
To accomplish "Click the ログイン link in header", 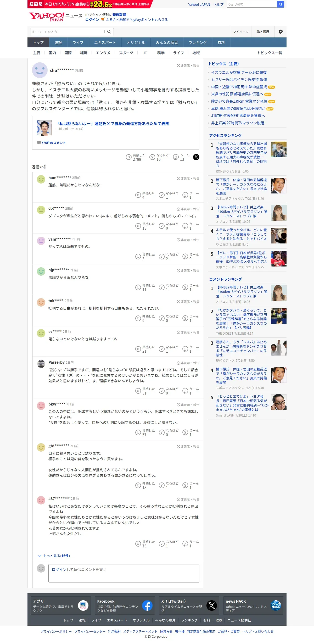I will coord(92,20).
